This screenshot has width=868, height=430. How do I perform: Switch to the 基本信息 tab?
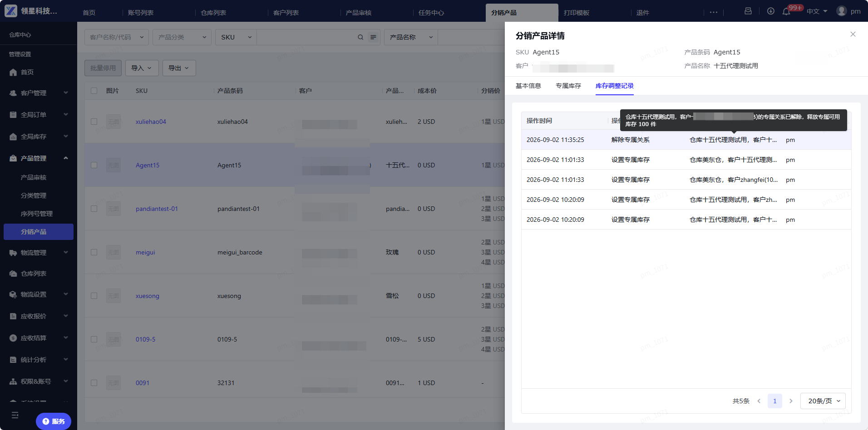(x=528, y=86)
